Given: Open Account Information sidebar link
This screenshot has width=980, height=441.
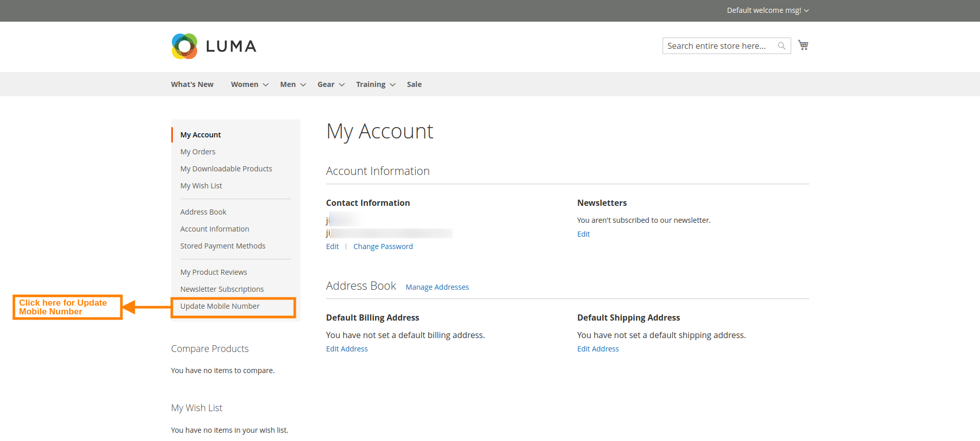Looking at the screenshot, I should [215, 229].
